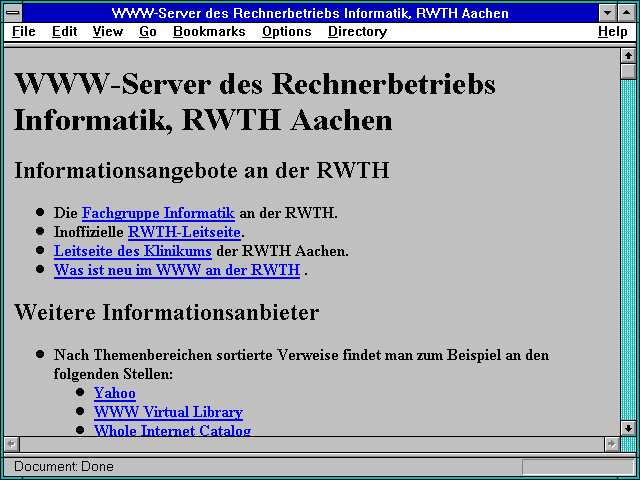Click the Document: Done status text
This screenshot has height=480, width=640.
64,466
